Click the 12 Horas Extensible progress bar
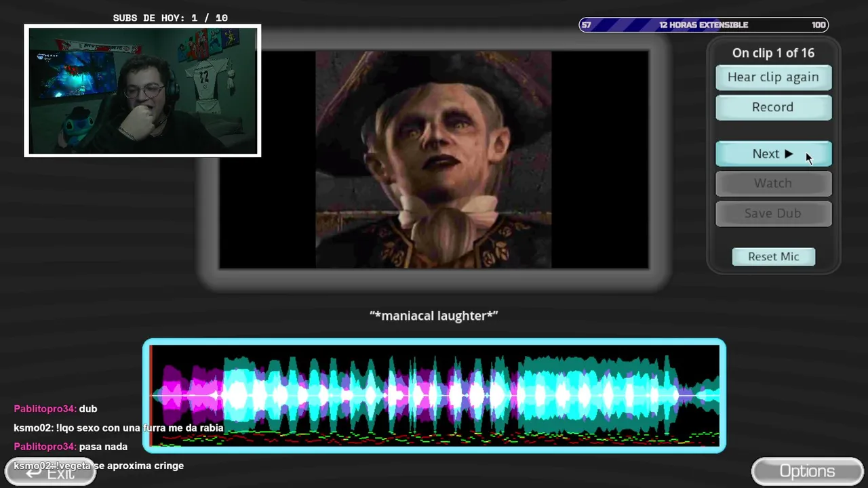The width and height of the screenshot is (868, 488). point(703,25)
